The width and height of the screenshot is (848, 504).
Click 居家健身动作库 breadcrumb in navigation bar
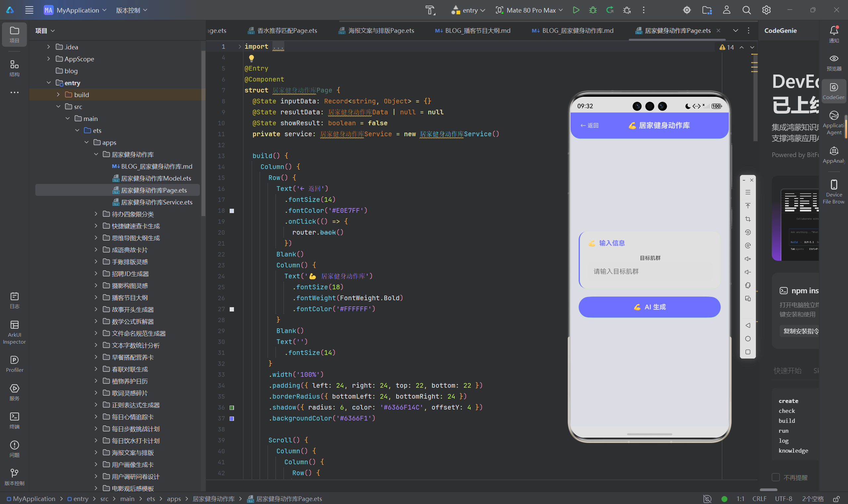[213, 499]
